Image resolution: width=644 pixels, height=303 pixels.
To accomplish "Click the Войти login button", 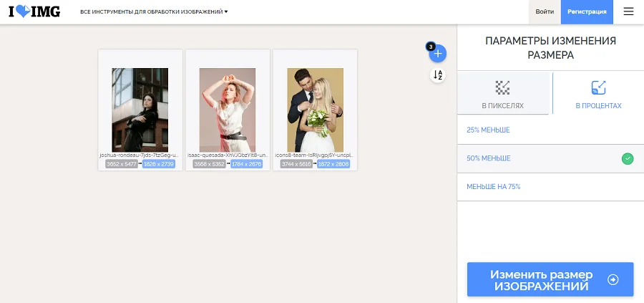I will (545, 11).
